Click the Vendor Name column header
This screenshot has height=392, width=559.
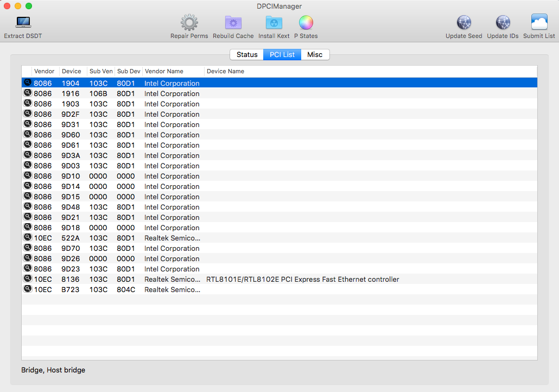click(164, 71)
